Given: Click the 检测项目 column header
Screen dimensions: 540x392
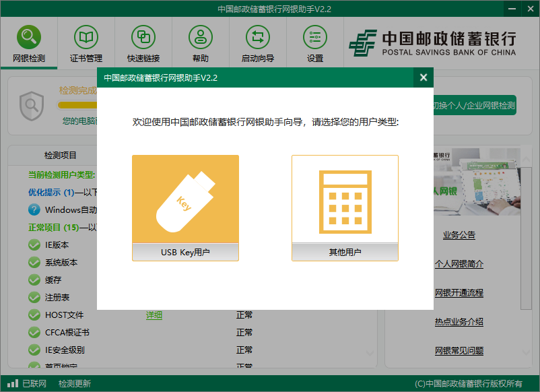Looking at the screenshot, I should pos(61,156).
